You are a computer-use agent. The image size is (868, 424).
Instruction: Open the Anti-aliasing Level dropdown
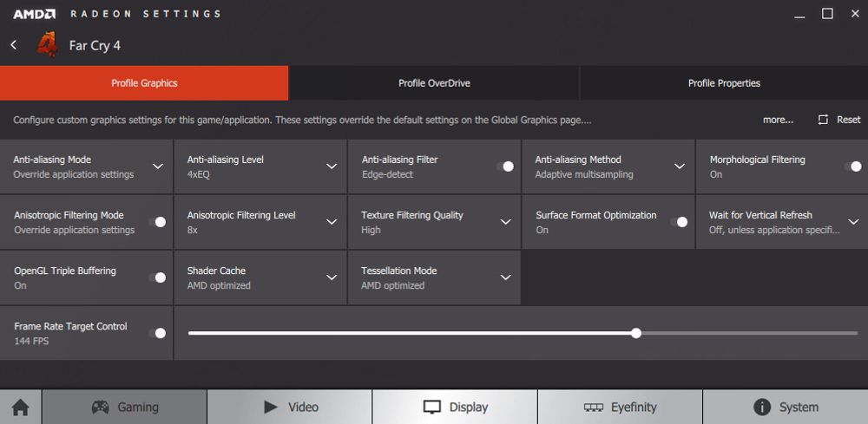click(x=332, y=166)
